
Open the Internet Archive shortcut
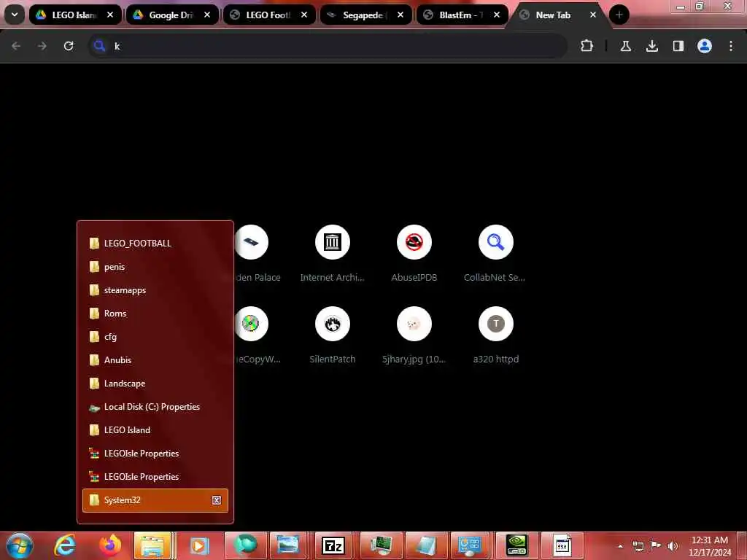[333, 254]
